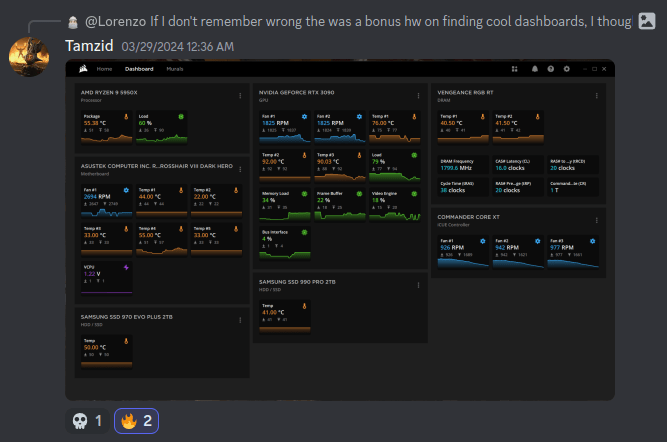Image resolution: width=667 pixels, height=442 pixels.
Task: Click the thermometer icon on the 40.50 °C DRAM tile
Action: point(482,117)
